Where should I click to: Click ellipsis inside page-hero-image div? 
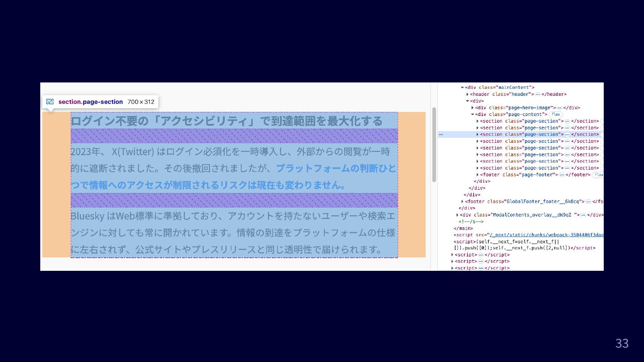click(x=559, y=108)
